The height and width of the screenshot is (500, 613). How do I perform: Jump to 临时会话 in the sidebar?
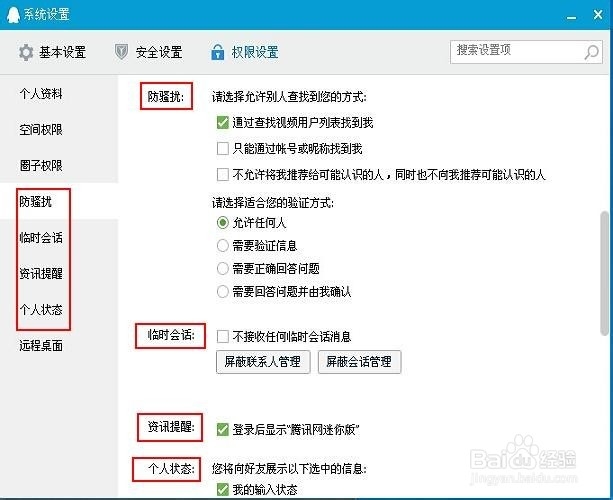pos(41,238)
